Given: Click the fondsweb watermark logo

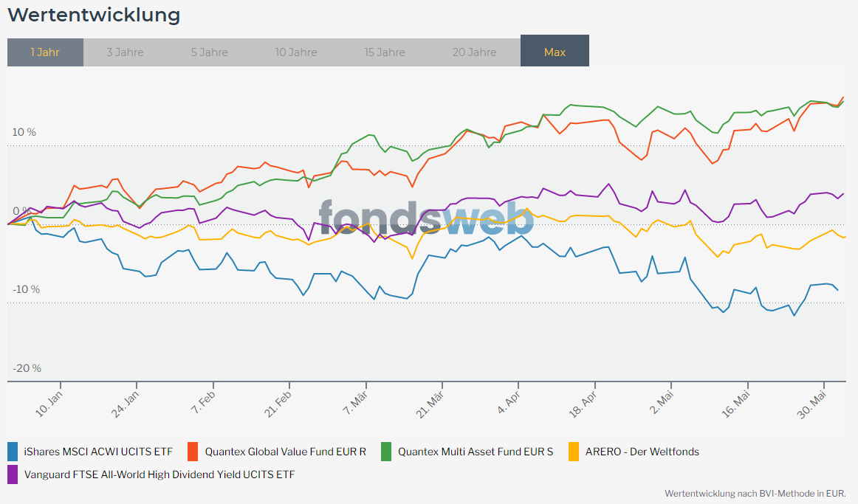Looking at the screenshot, I should coord(426,218).
